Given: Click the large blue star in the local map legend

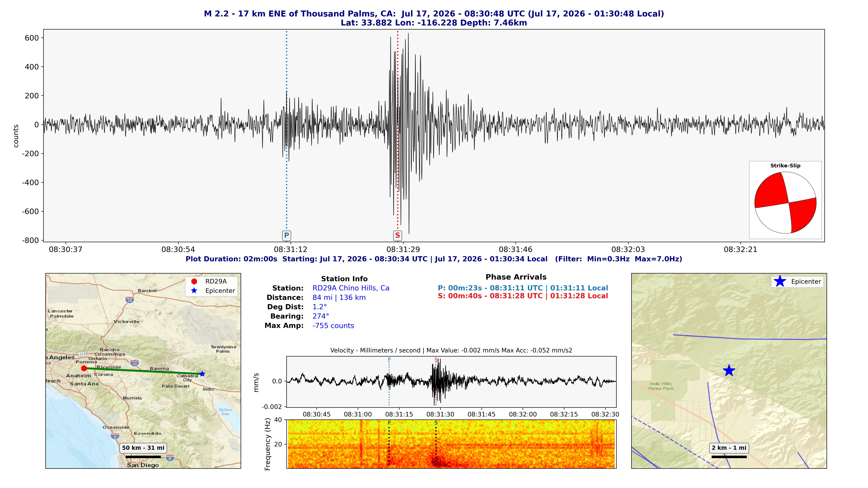Looking at the screenshot, I should pos(780,282).
